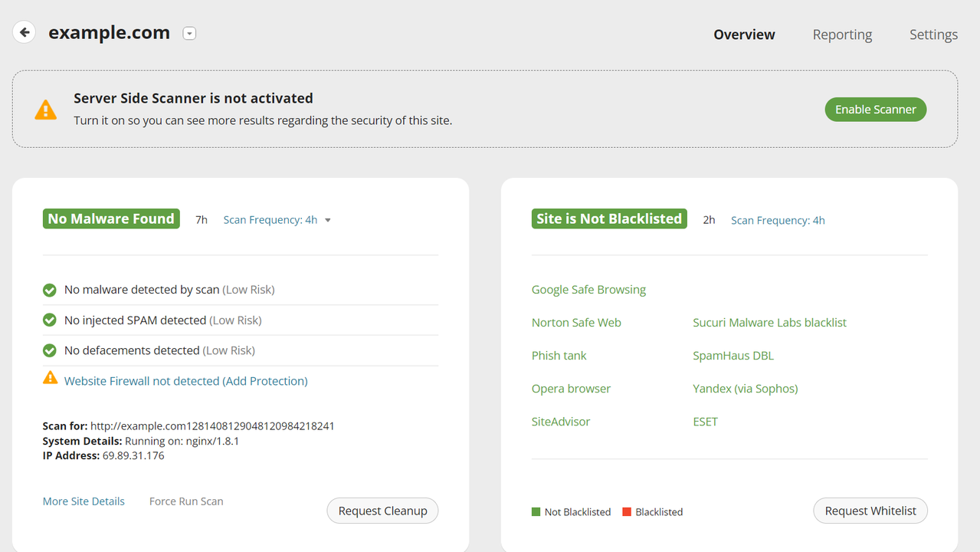Click the green Not Blacklisted legend square
This screenshot has height=552, width=980.
536,511
